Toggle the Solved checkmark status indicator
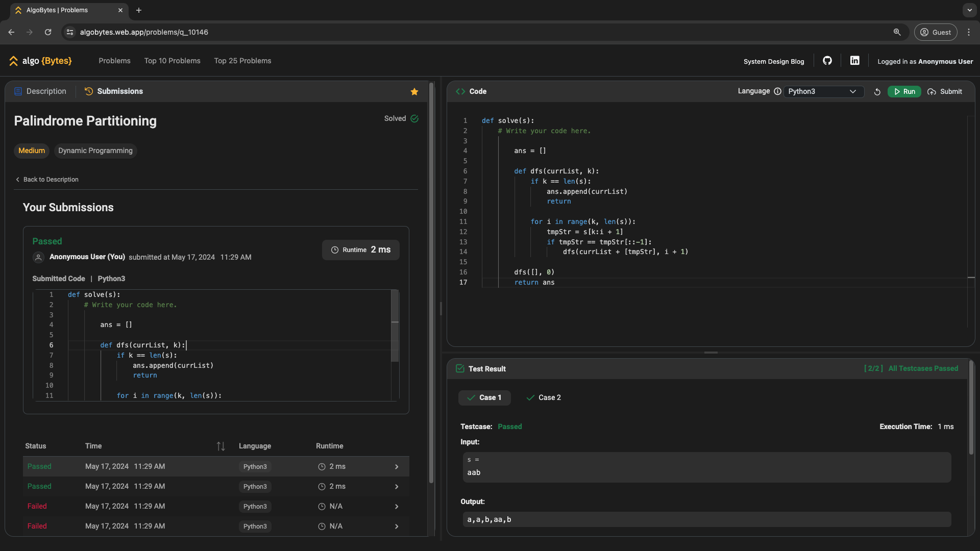This screenshot has height=551, width=980. click(415, 118)
